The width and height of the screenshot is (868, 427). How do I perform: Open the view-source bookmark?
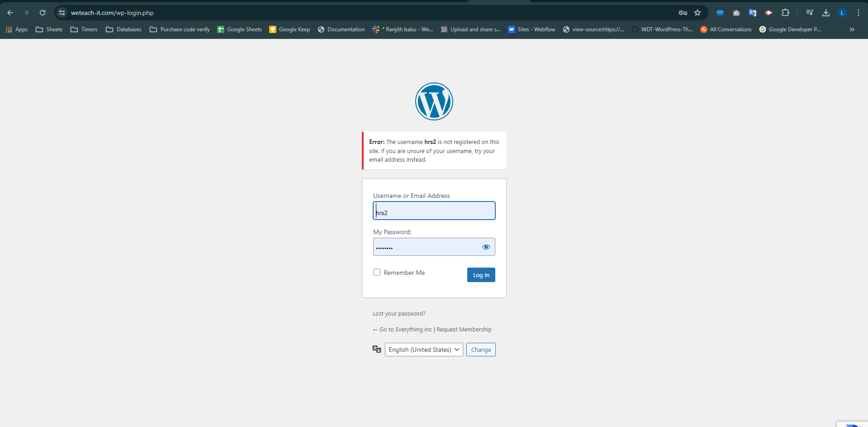593,29
